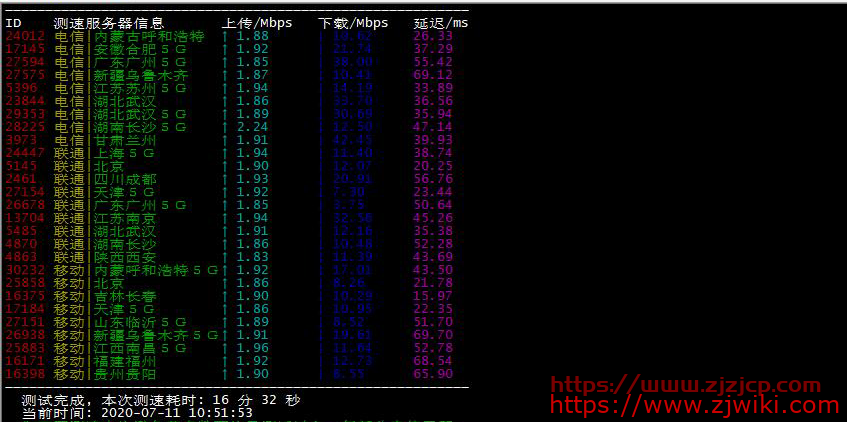Click the 延迟/ms column header

point(440,22)
